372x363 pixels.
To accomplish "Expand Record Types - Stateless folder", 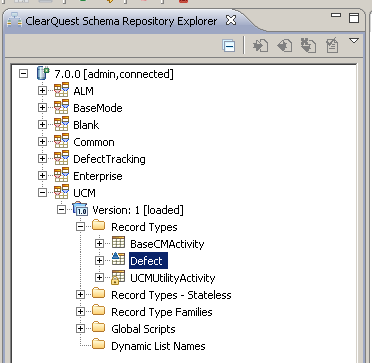I will click(x=80, y=295).
